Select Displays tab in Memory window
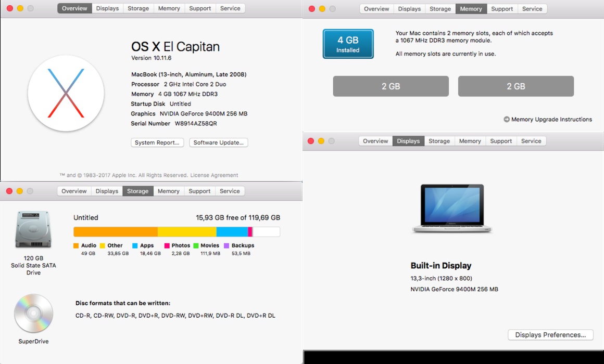604x364 pixels. tap(409, 9)
